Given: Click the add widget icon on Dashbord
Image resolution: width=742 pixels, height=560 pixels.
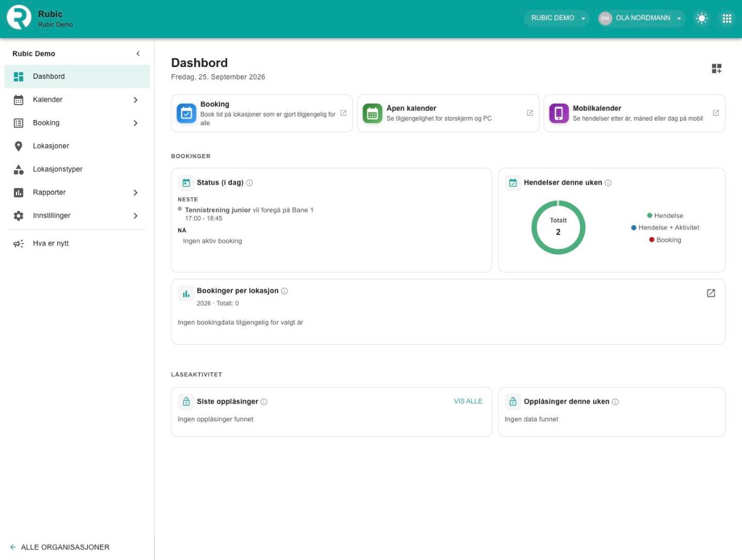Looking at the screenshot, I should click(x=717, y=69).
